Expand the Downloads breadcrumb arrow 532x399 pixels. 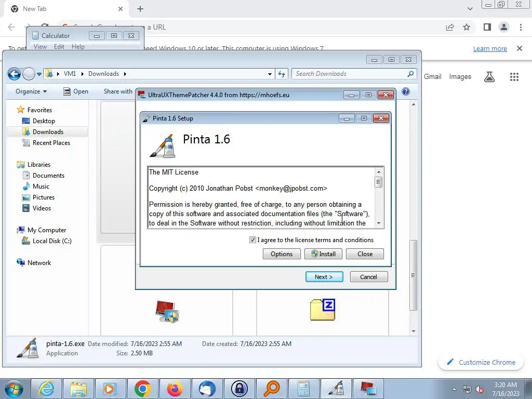click(125, 74)
